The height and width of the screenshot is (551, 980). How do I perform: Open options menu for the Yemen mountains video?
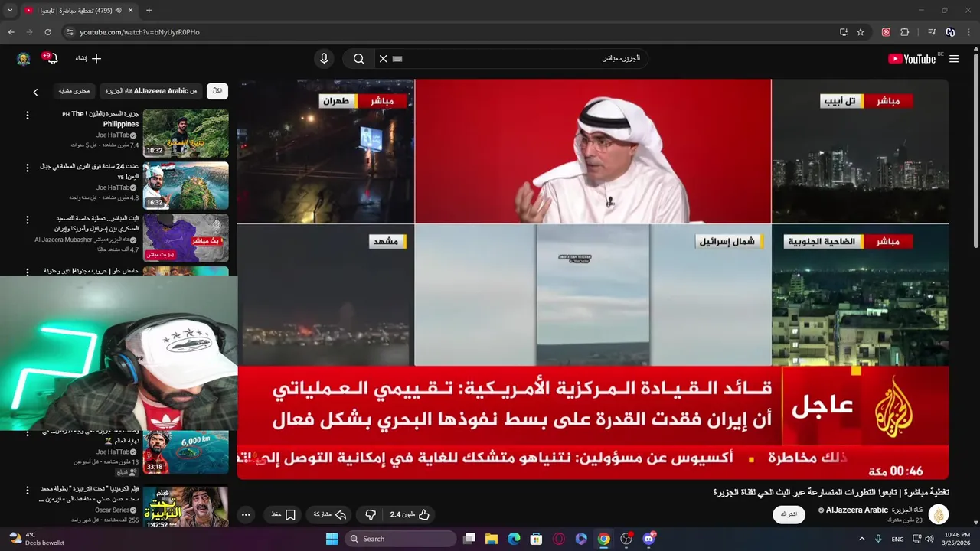pos(28,168)
